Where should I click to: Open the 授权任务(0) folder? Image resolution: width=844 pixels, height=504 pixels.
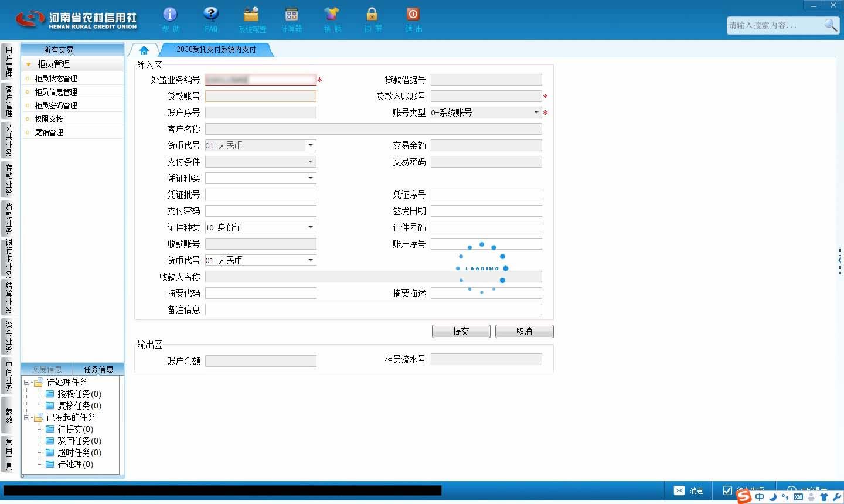tap(74, 394)
